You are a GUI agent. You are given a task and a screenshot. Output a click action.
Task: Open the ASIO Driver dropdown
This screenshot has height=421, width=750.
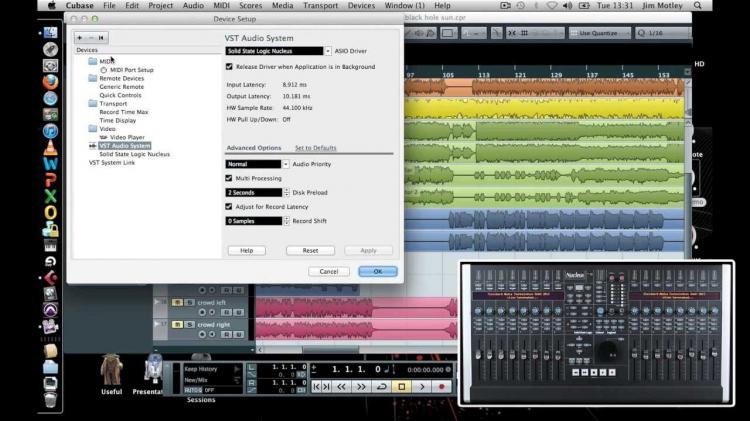coord(328,51)
